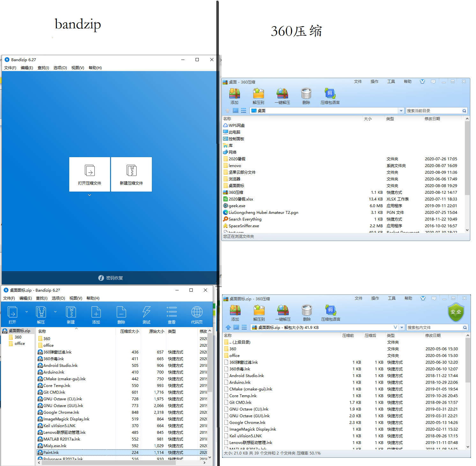Click the green 安全 shield badge
Image resolution: width=476 pixels, height=466 pixels.
[456, 312]
